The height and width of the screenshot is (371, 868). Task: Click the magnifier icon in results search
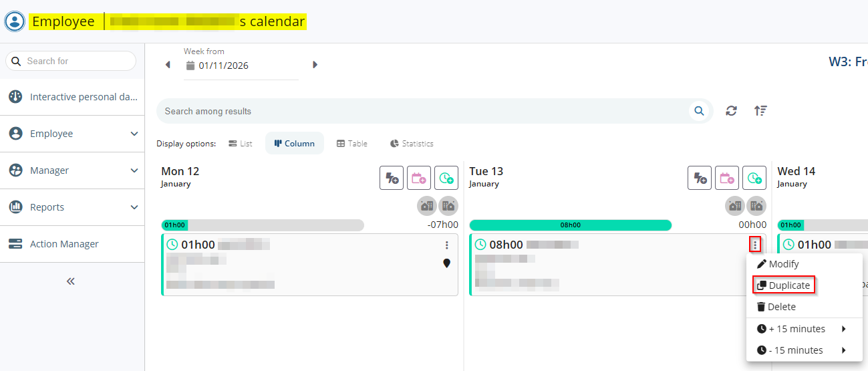699,111
